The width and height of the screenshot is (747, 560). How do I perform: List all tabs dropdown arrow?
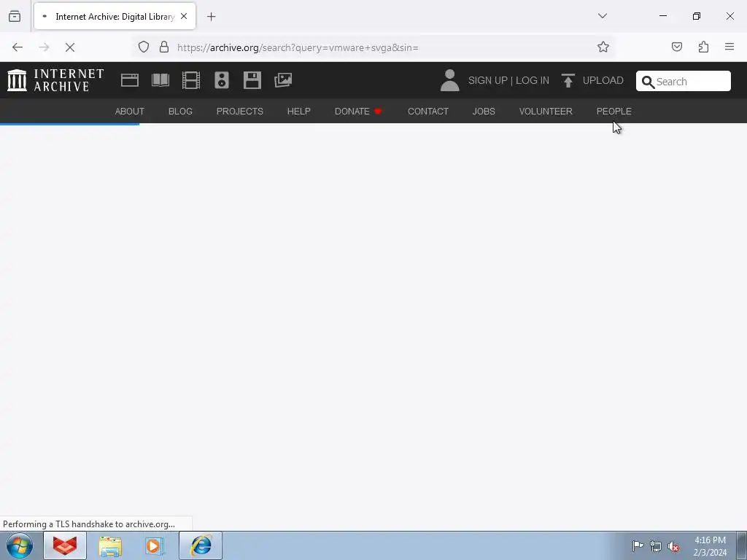click(603, 16)
